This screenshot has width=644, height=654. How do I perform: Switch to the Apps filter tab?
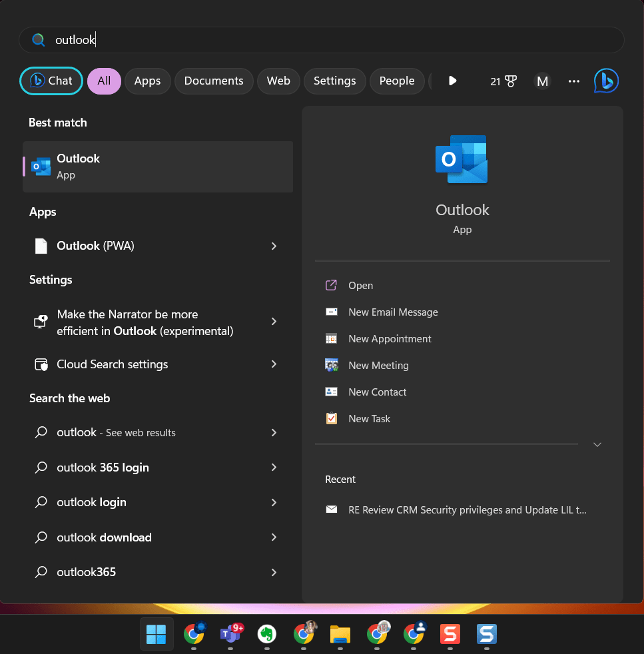click(147, 81)
